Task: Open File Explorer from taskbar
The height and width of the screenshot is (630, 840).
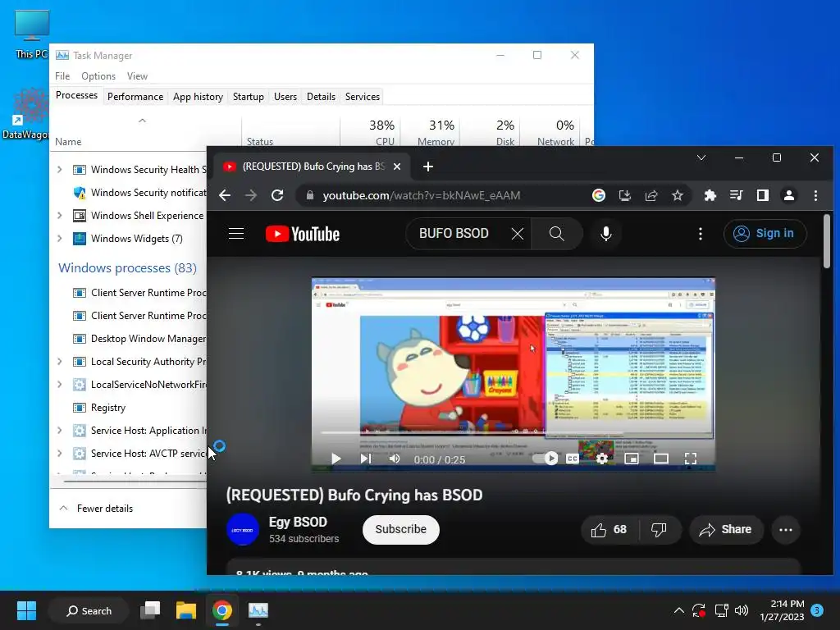Action: pyautogui.click(x=186, y=610)
